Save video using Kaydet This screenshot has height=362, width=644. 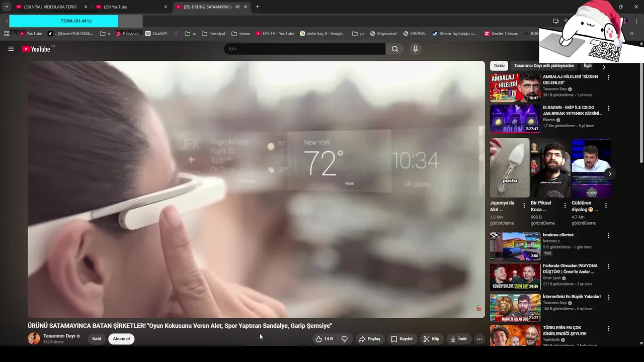pyautogui.click(x=402, y=339)
